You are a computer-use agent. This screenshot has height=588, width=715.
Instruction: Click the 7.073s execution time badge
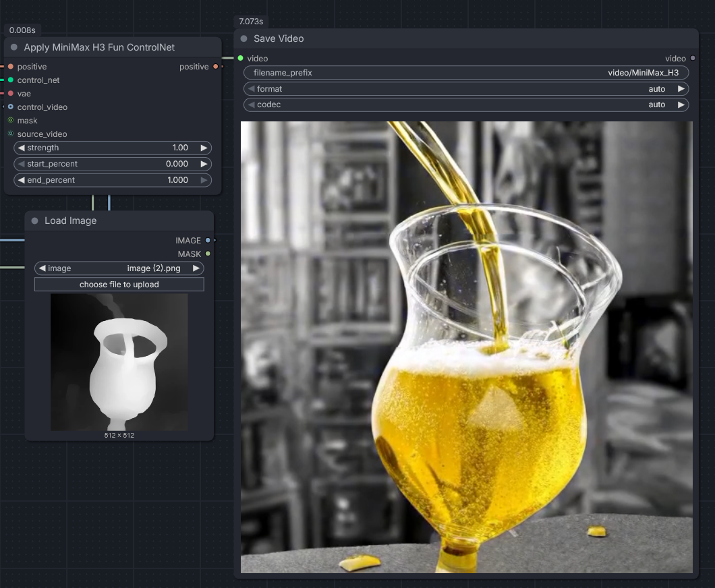coord(251,22)
